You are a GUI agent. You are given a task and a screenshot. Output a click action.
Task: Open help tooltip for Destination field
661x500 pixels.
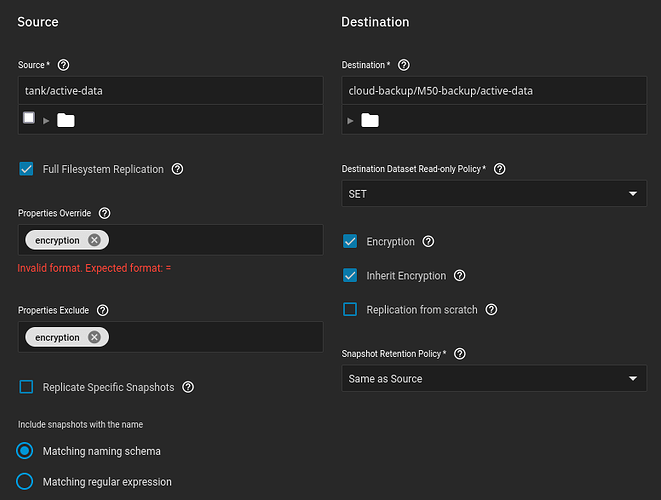tap(403, 65)
